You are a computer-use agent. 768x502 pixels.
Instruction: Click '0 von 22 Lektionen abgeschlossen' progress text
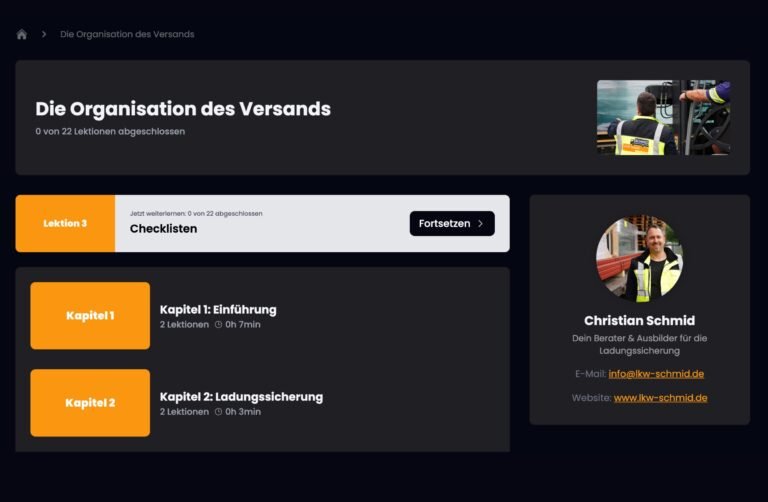pyautogui.click(x=110, y=131)
